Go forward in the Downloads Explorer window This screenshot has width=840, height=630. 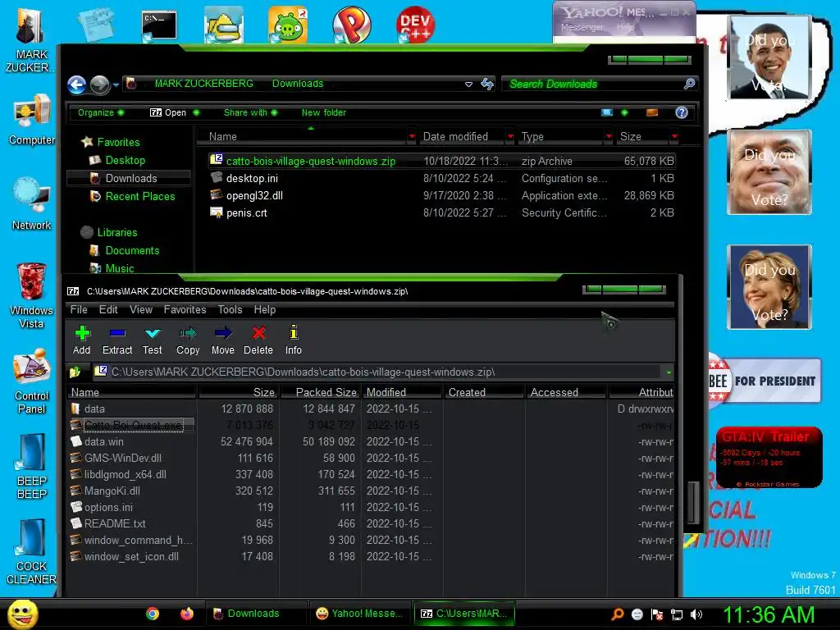(x=99, y=84)
